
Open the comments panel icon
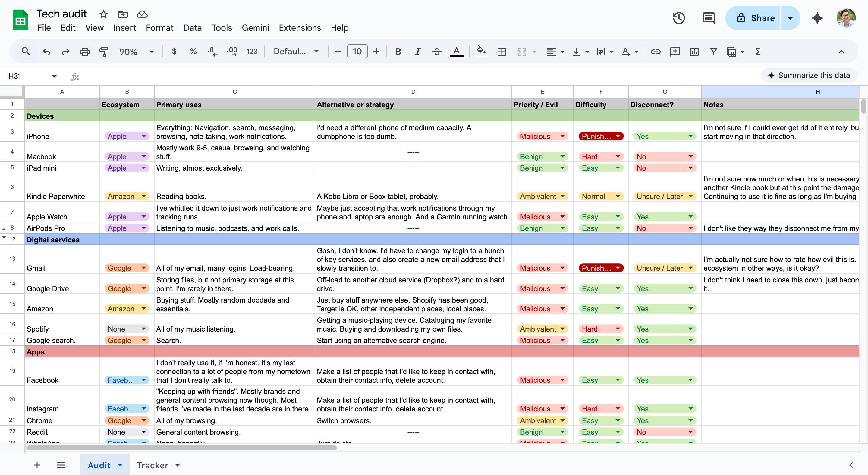click(x=709, y=18)
